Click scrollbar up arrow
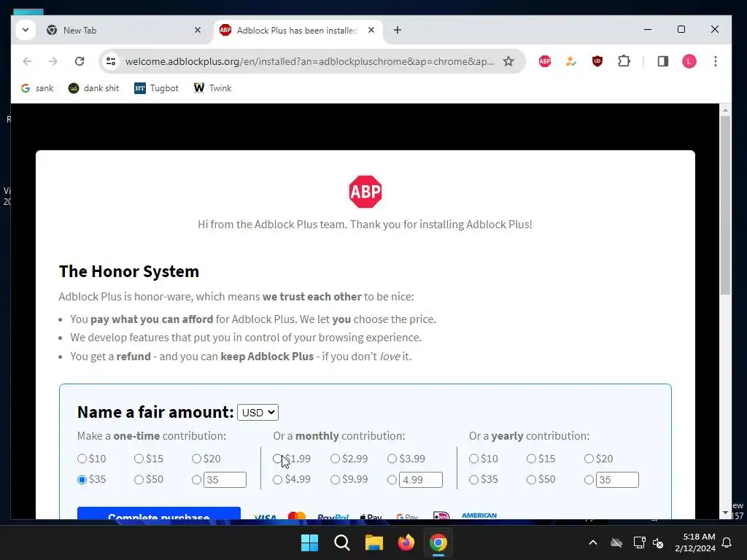 tap(725, 110)
